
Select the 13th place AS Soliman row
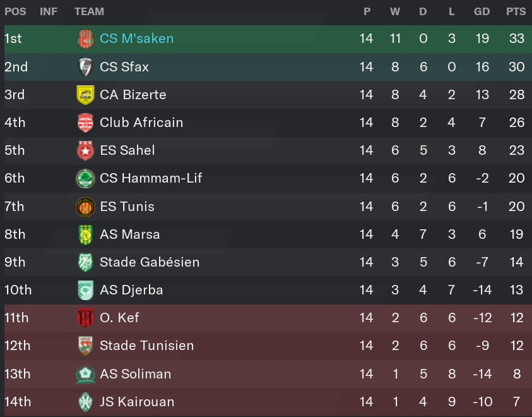point(268,374)
